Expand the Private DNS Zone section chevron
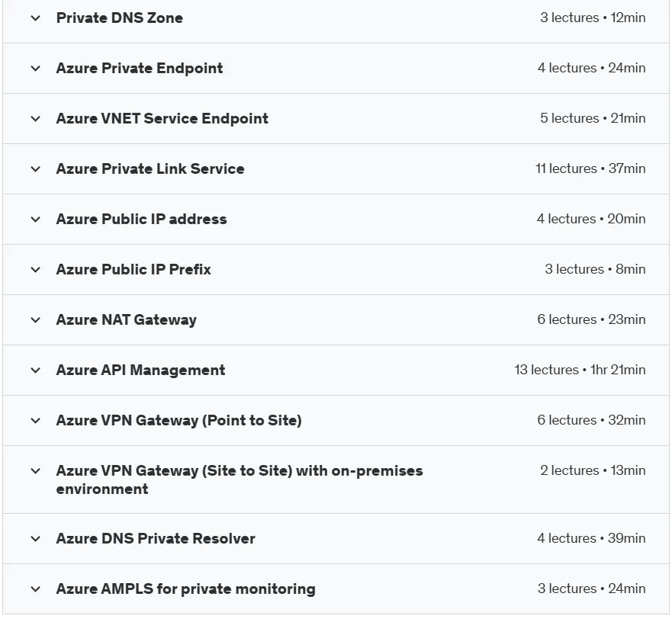The height and width of the screenshot is (619, 672). (36, 18)
